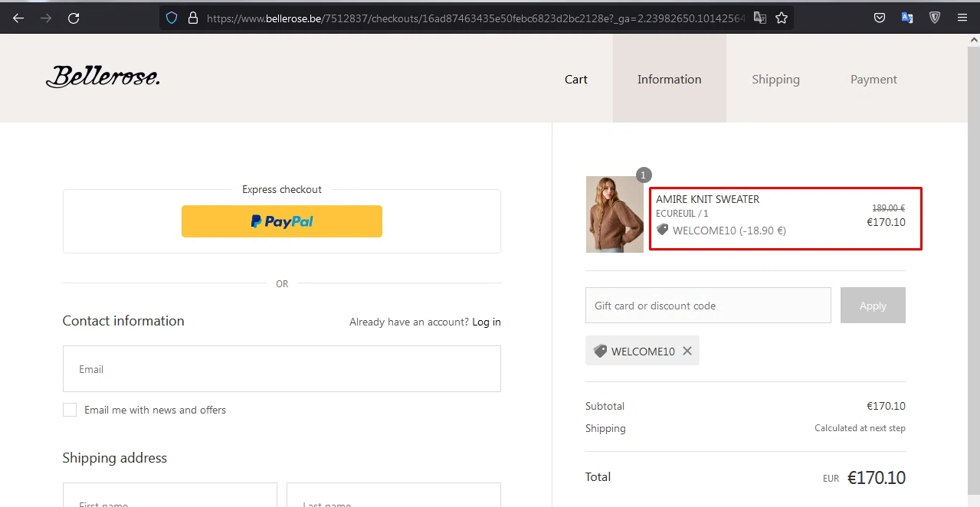Pay with the PayPal express checkout button
Image resolution: width=980 pixels, height=507 pixels.
[282, 221]
